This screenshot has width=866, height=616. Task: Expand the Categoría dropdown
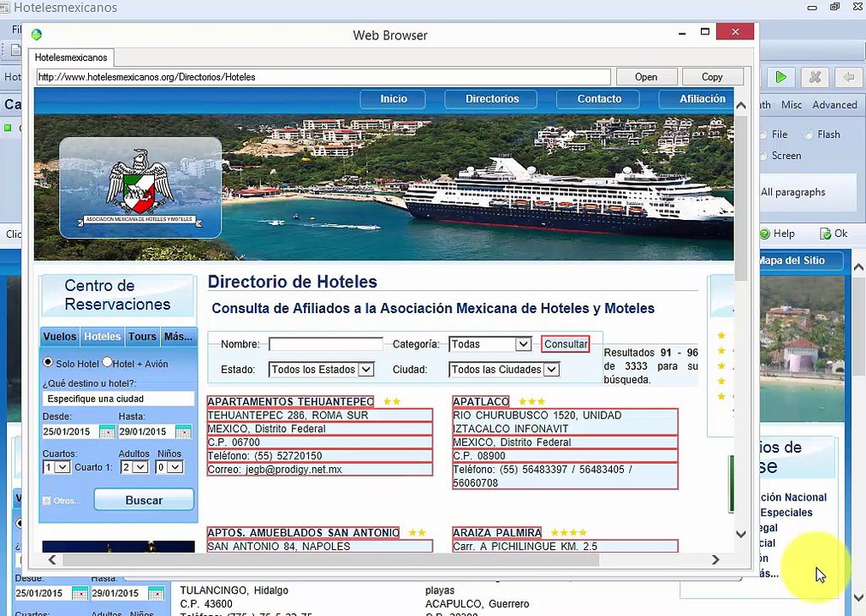522,344
